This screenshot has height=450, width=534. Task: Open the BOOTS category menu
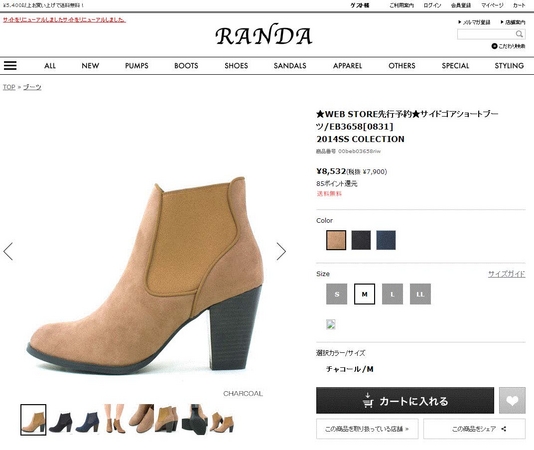186,66
